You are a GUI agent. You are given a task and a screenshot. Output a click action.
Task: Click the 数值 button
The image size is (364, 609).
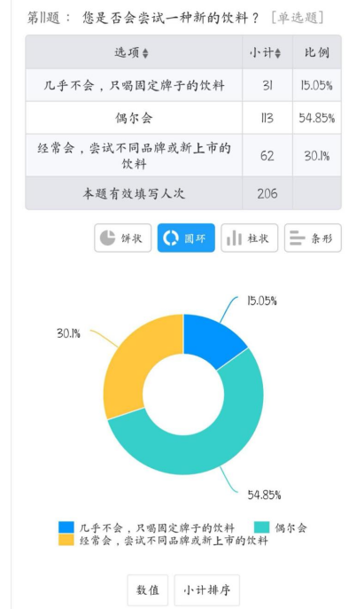[148, 590]
